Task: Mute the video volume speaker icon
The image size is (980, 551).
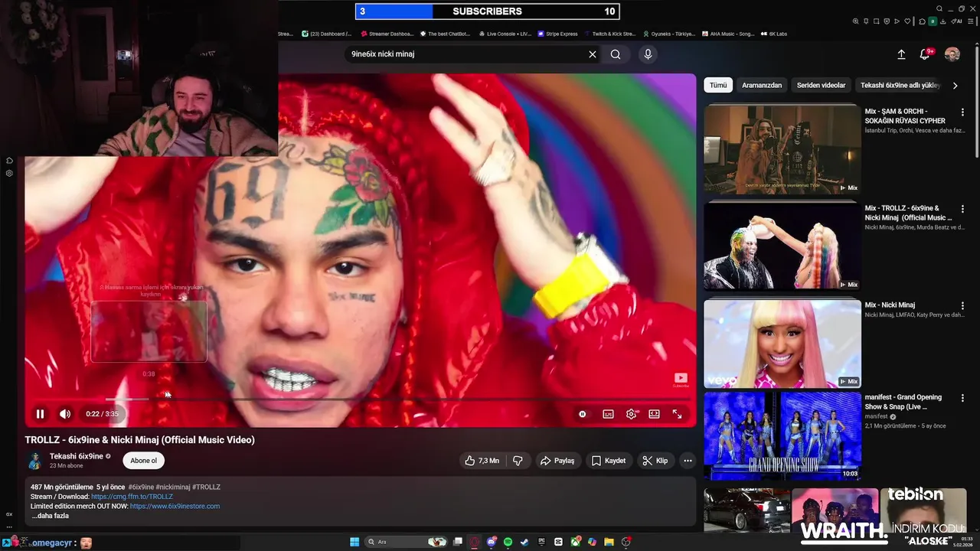Action: click(65, 414)
